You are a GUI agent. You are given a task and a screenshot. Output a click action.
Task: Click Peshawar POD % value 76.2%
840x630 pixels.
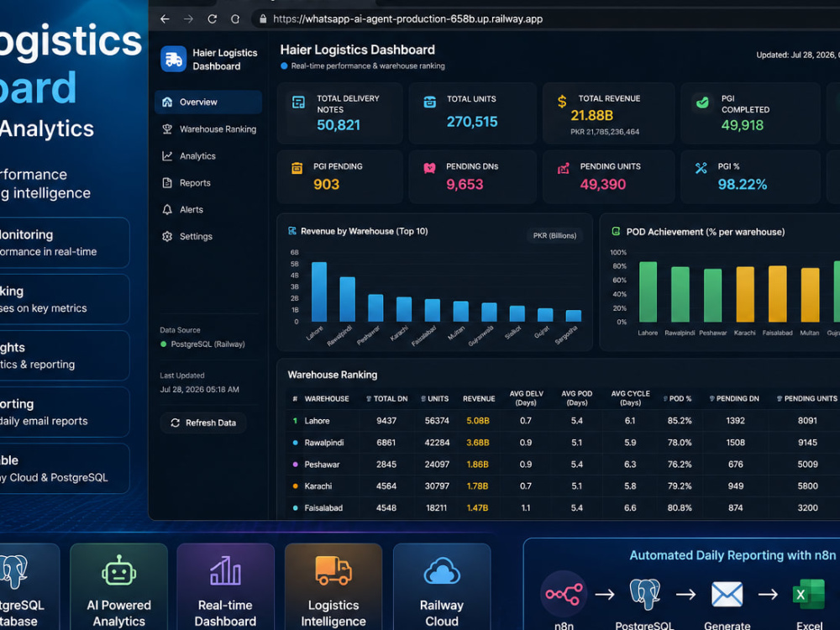(x=680, y=465)
